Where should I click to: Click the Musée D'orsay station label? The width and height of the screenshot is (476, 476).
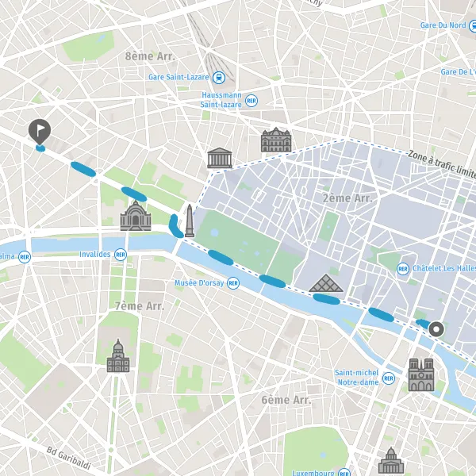click(x=199, y=283)
